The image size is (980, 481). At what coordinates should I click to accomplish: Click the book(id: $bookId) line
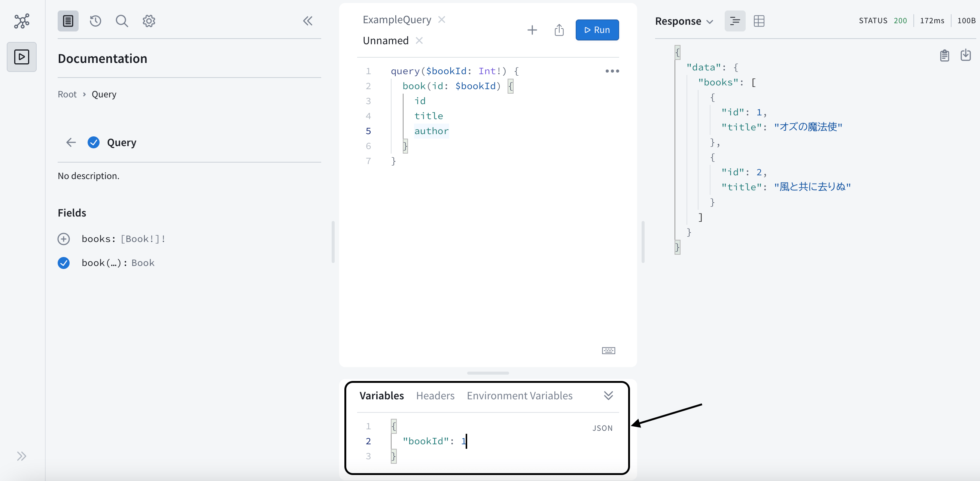[457, 86]
